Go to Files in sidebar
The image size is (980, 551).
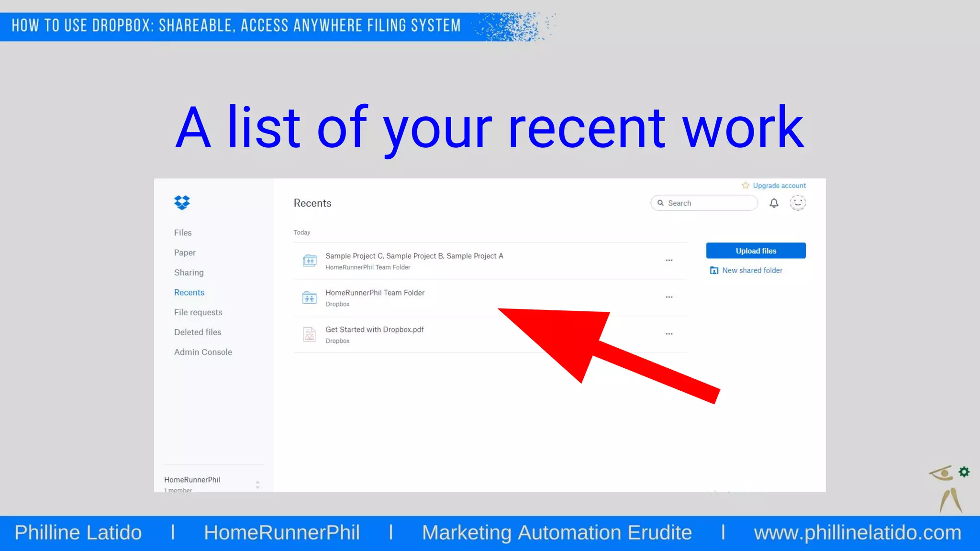[183, 233]
